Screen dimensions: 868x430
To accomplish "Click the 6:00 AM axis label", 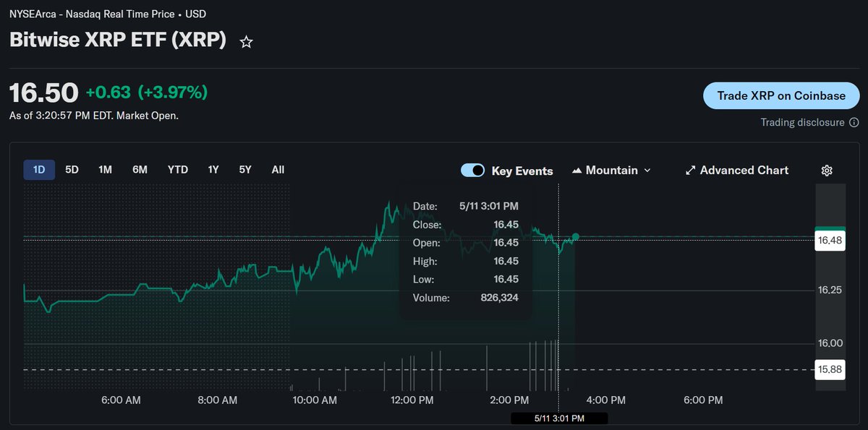I will pos(121,400).
